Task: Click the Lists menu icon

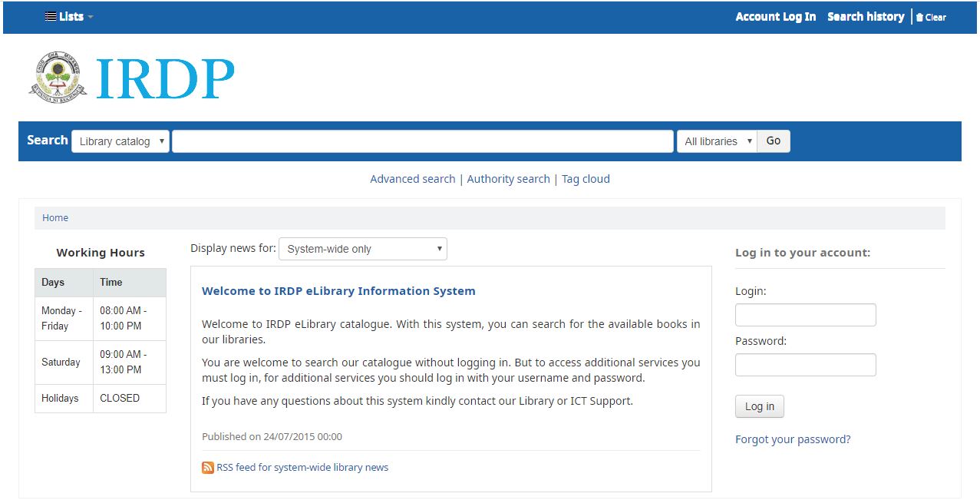Action: click(x=51, y=17)
